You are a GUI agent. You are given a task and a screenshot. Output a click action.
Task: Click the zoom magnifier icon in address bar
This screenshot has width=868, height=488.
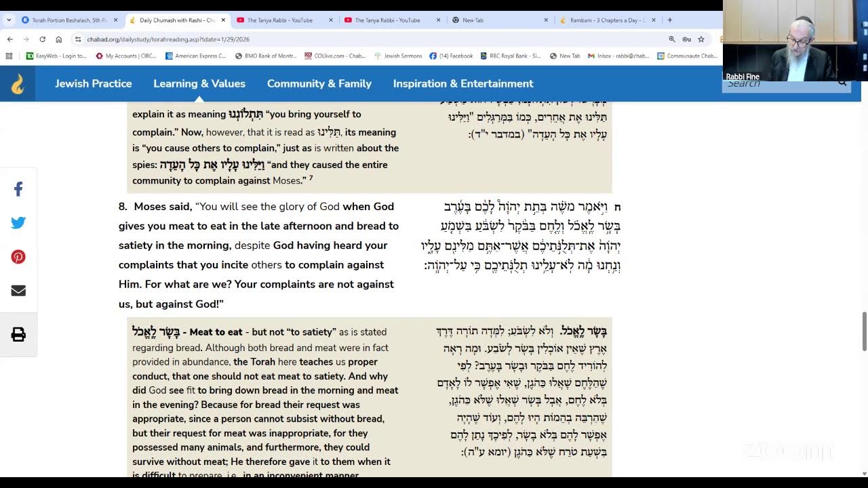672,39
